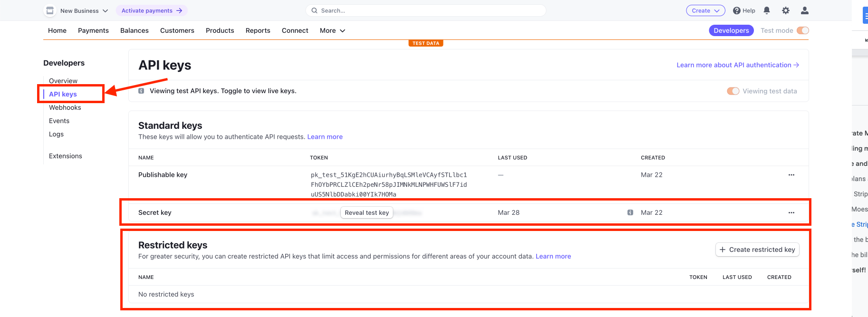Image resolution: width=868 pixels, height=317 pixels.
Task: Toggle the Viewing test data switch
Action: coord(733,91)
